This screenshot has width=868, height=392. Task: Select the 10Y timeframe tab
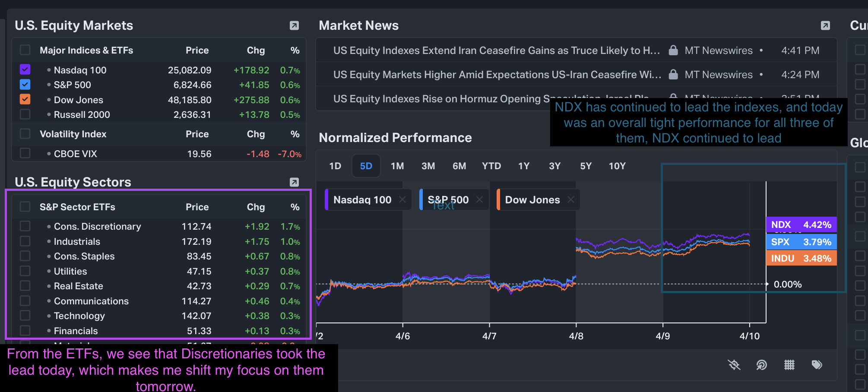617,166
